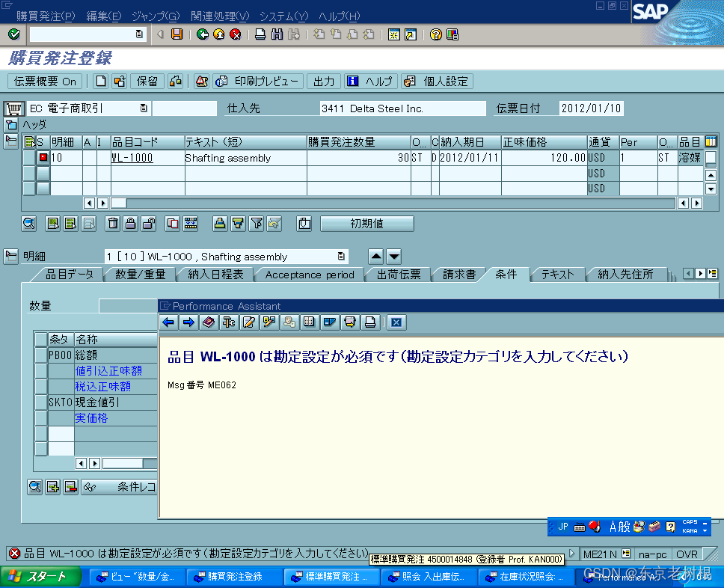
Task: Select the PB00 総額 condition row selector
Action: click(x=41, y=355)
